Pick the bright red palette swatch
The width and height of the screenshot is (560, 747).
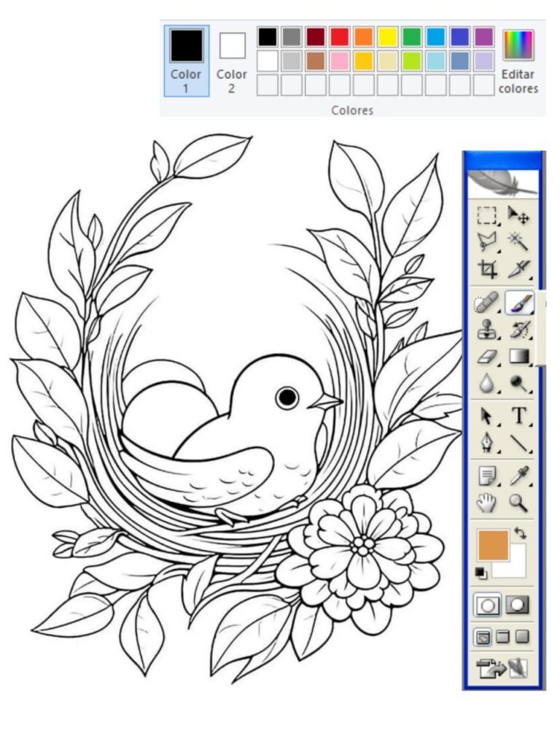340,36
